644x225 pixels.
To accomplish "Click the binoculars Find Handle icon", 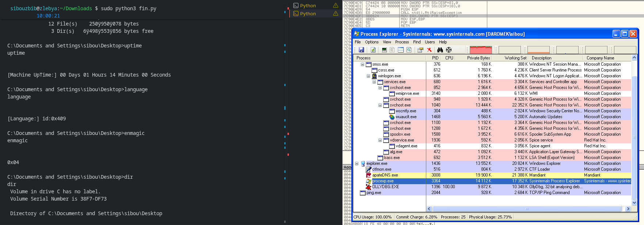I will point(440,50).
